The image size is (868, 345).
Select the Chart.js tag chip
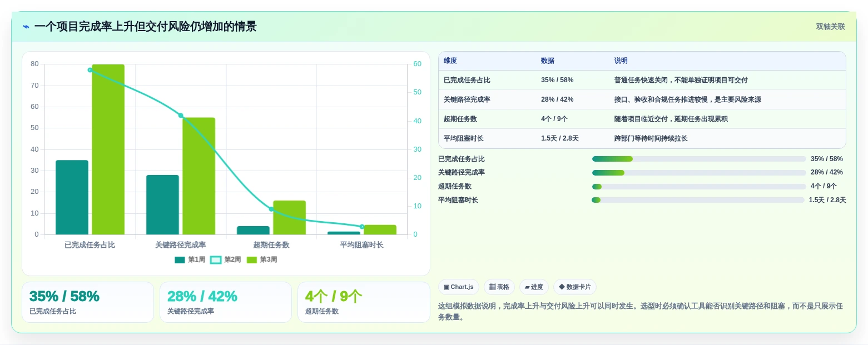(x=459, y=287)
